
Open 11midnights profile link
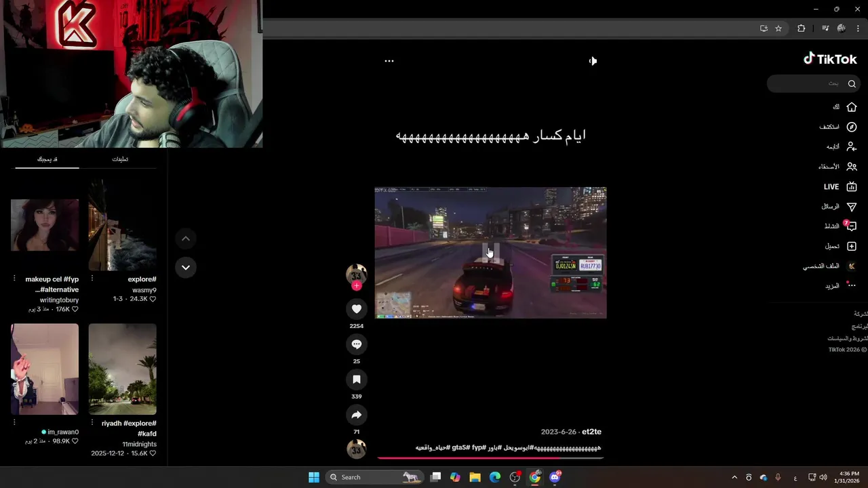139,444
